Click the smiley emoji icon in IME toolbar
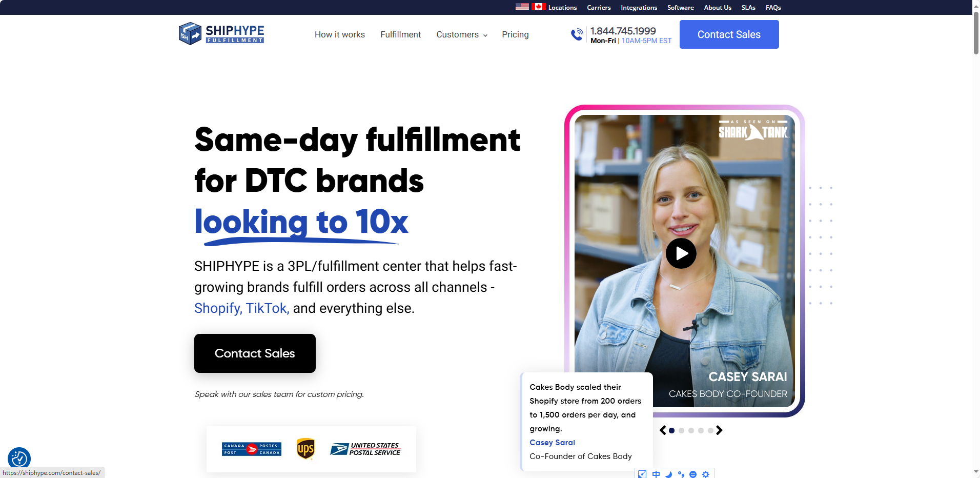This screenshot has width=980, height=478. pyautogui.click(x=693, y=474)
